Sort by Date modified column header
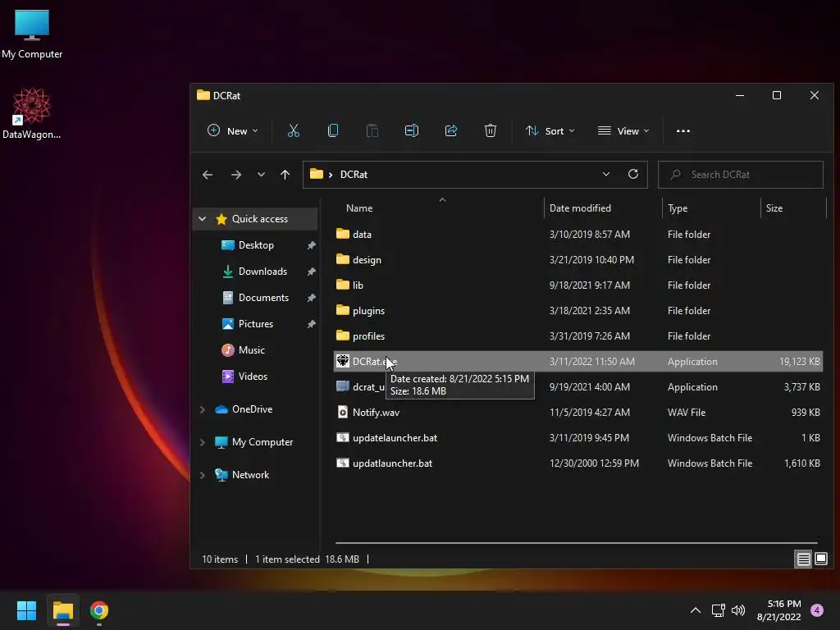This screenshot has width=840, height=630. click(x=603, y=208)
